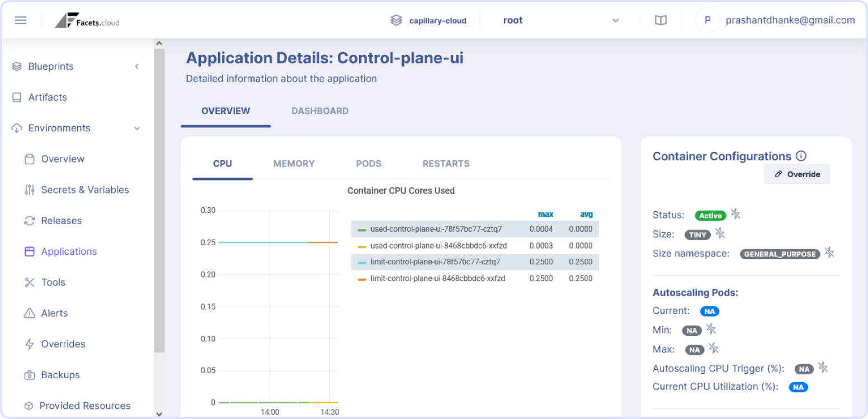Open Releases in the sidebar
The width and height of the screenshot is (868, 419).
62,221
